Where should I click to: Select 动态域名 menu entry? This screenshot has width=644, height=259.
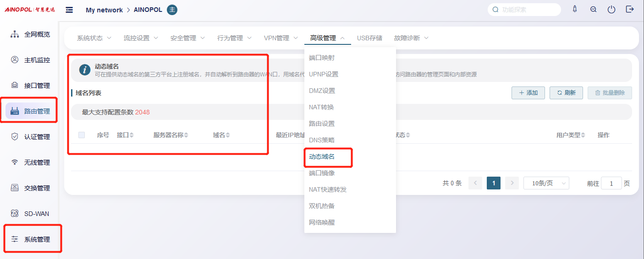point(322,156)
